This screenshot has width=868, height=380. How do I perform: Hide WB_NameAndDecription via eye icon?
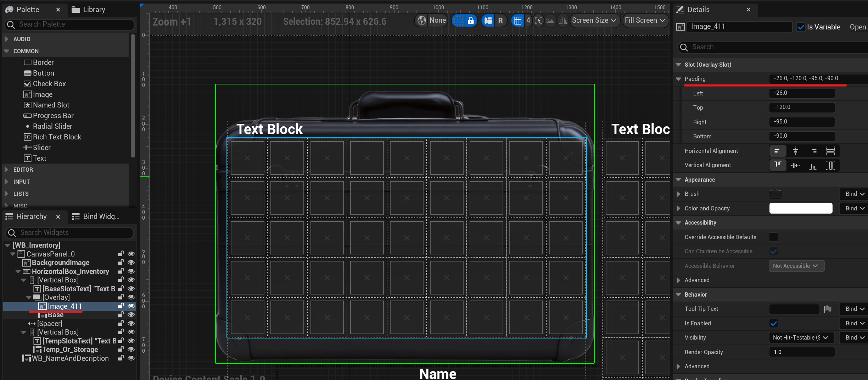131,358
